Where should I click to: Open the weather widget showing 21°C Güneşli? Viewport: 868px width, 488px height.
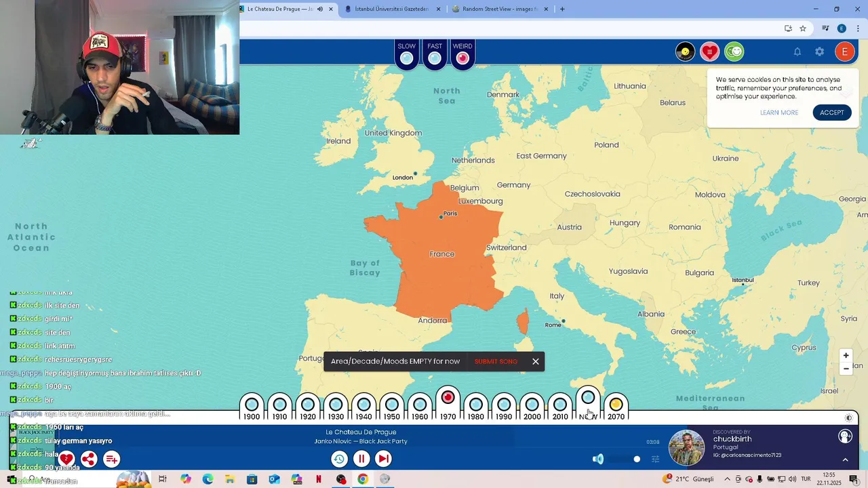tap(688, 479)
